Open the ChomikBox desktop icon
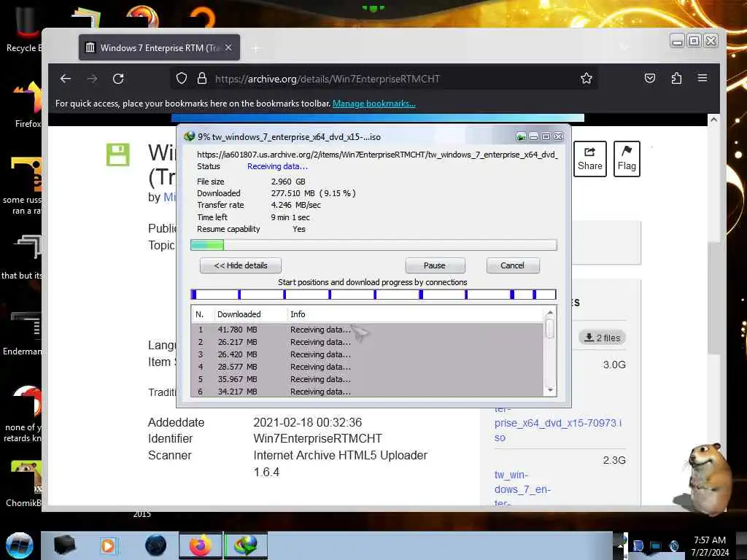The image size is (747, 560). click(24, 484)
